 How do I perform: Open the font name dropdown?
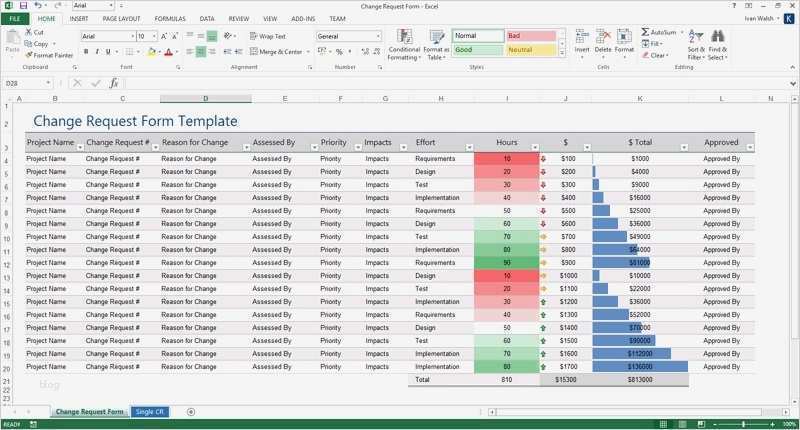pos(133,36)
